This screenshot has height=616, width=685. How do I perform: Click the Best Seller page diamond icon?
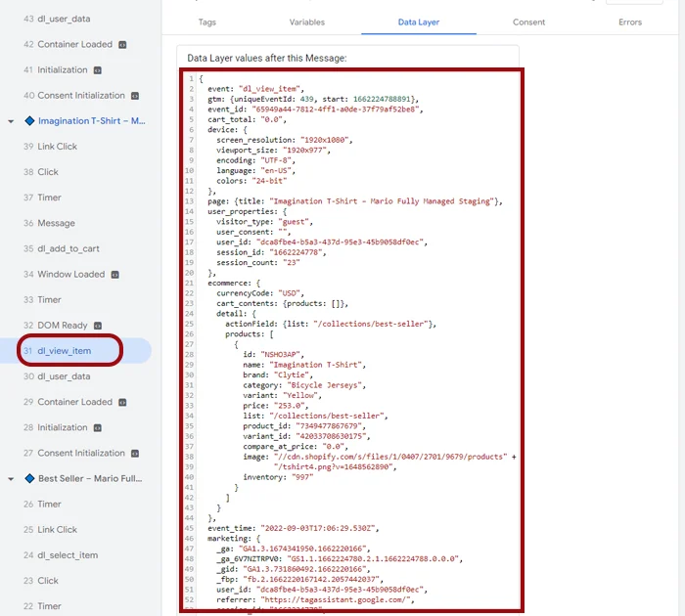click(x=29, y=478)
